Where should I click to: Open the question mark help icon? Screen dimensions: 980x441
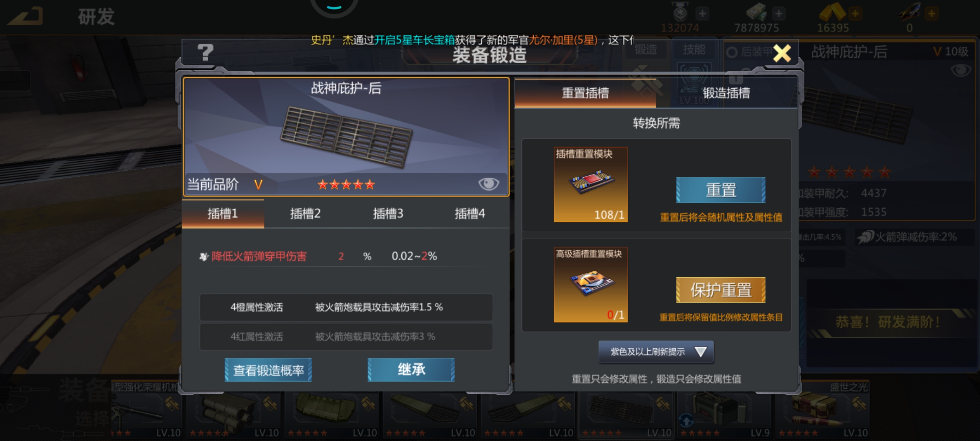pyautogui.click(x=205, y=52)
